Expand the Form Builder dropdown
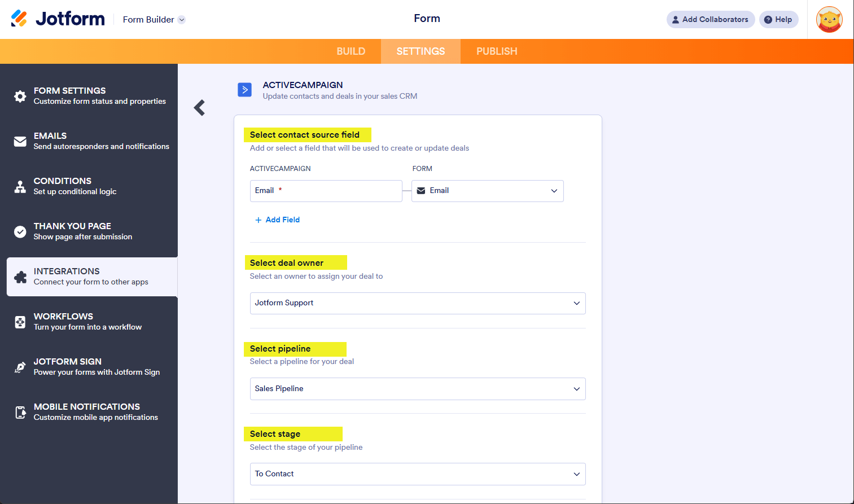The height and width of the screenshot is (504, 854). point(182,20)
